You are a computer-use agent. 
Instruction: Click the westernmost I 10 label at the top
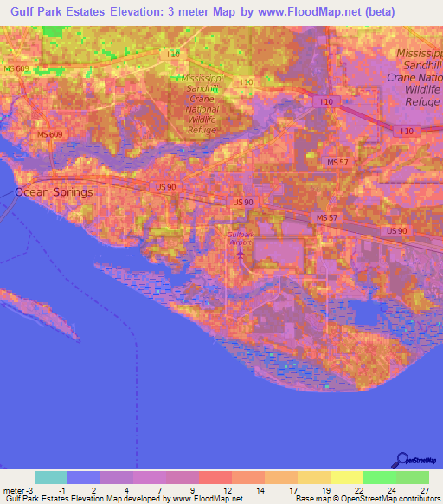tap(173, 54)
